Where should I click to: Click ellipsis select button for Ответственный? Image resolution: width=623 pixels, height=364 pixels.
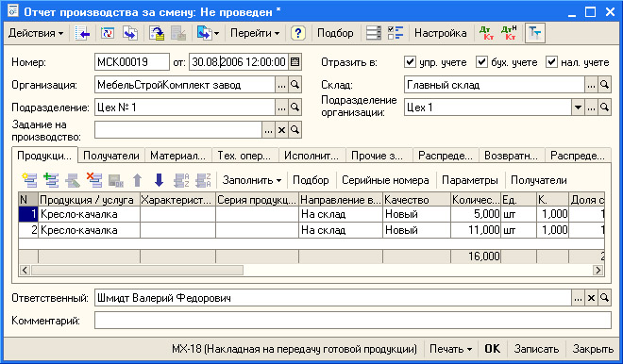(578, 298)
